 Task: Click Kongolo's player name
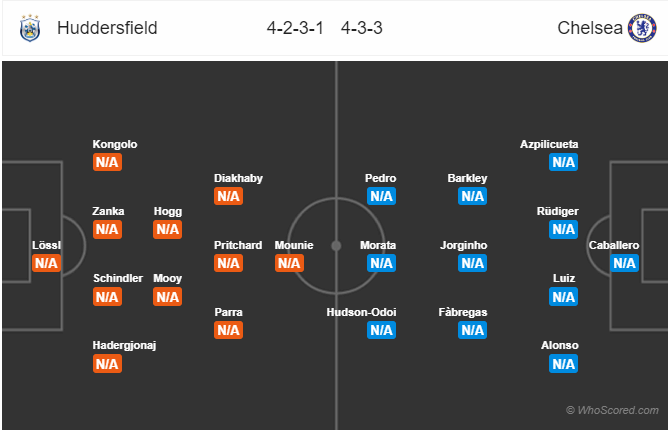(x=114, y=144)
